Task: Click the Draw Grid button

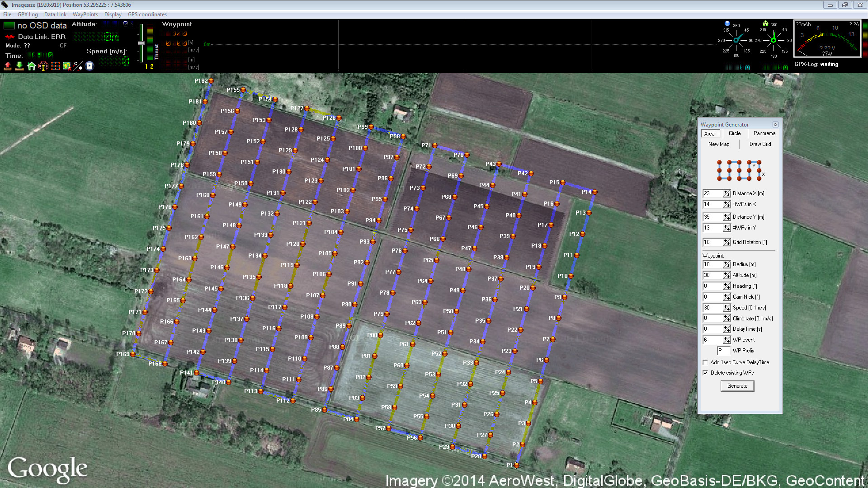Action: tap(760, 144)
